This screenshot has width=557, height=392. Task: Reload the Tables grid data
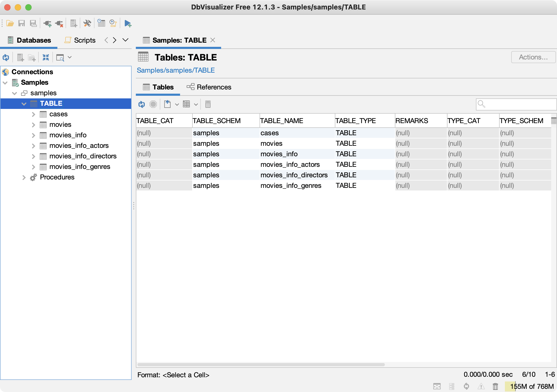coord(142,104)
